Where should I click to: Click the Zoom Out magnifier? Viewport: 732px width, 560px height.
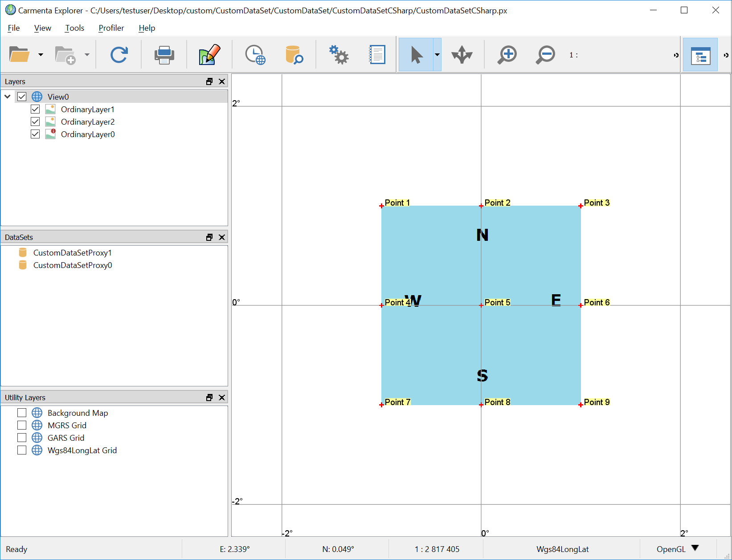click(545, 55)
